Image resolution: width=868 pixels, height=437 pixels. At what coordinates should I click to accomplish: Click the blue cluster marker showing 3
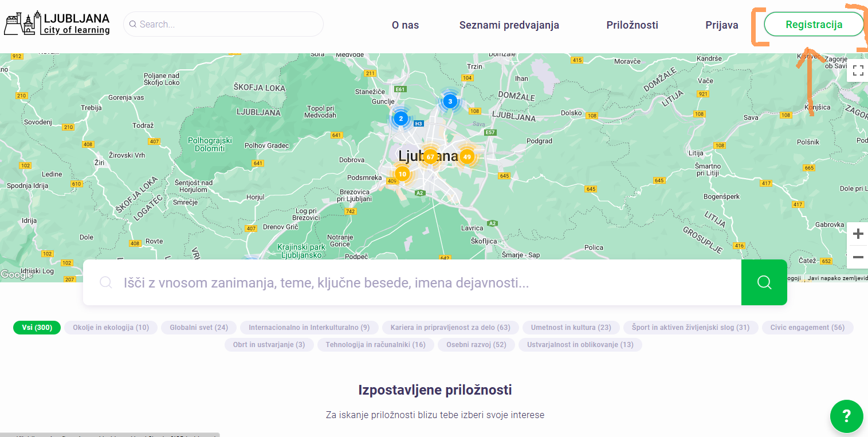click(x=450, y=101)
